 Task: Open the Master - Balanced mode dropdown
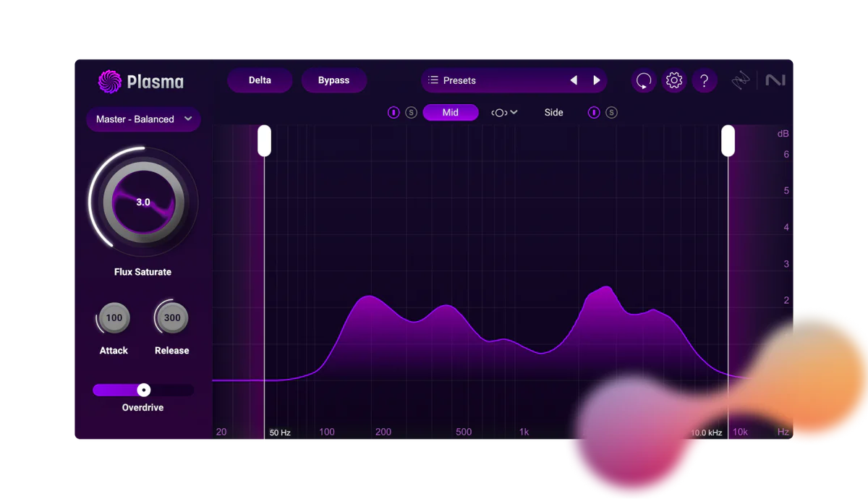143,119
